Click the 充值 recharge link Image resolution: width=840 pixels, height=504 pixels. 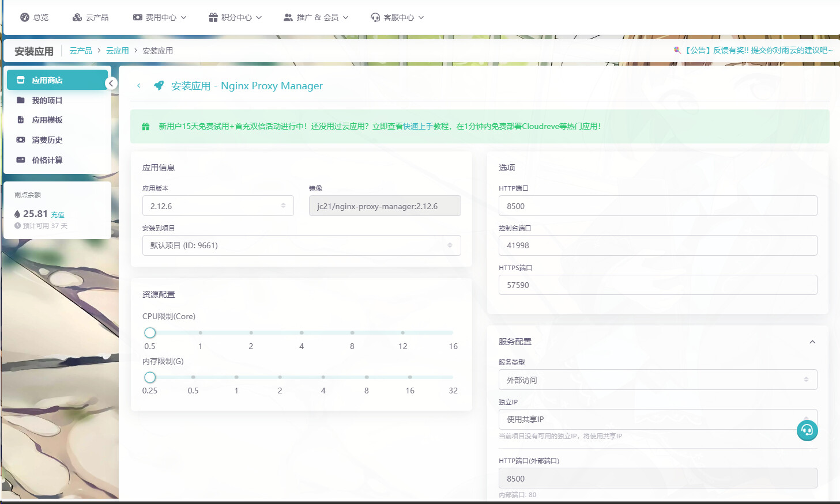pyautogui.click(x=58, y=215)
